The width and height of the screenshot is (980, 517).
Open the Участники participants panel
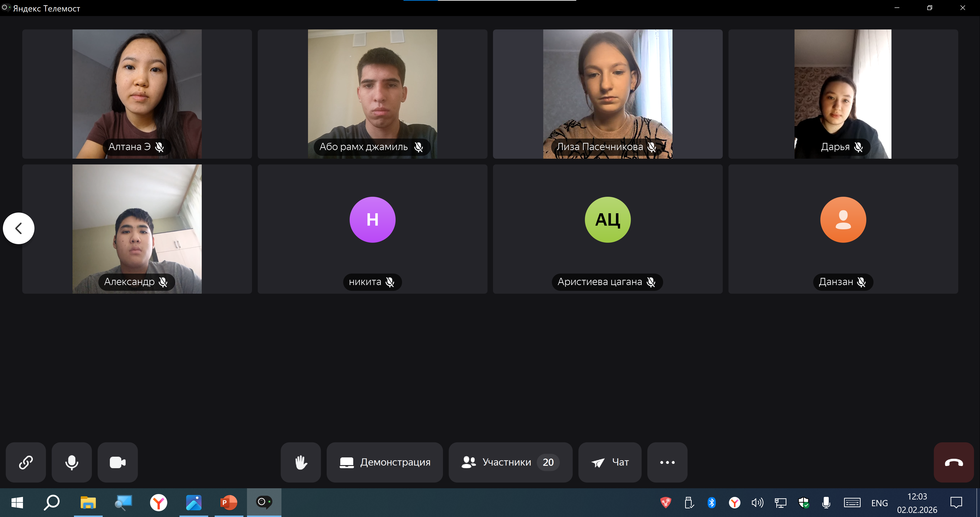510,462
